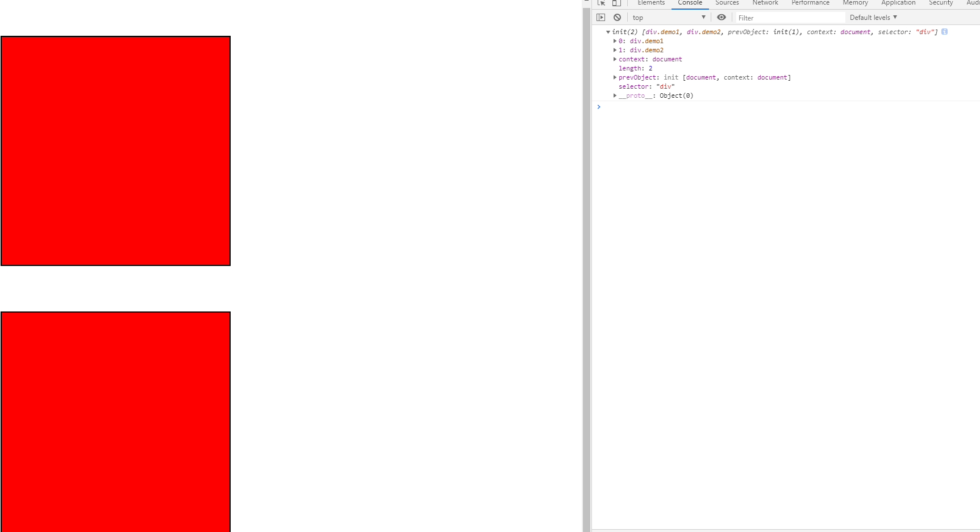Open the Elements tab
The width and height of the screenshot is (980, 532).
651,3
